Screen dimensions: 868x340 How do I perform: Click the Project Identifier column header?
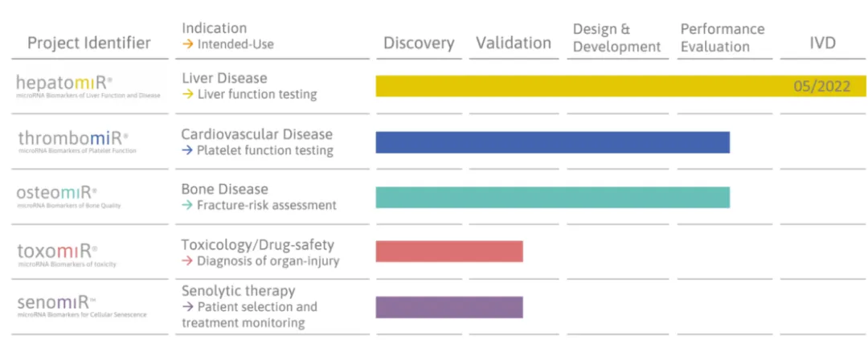(89, 43)
